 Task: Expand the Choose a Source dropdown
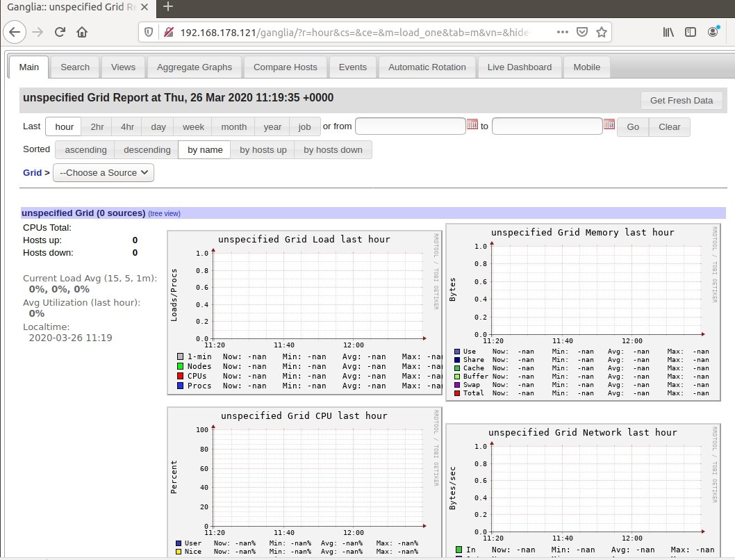point(104,172)
